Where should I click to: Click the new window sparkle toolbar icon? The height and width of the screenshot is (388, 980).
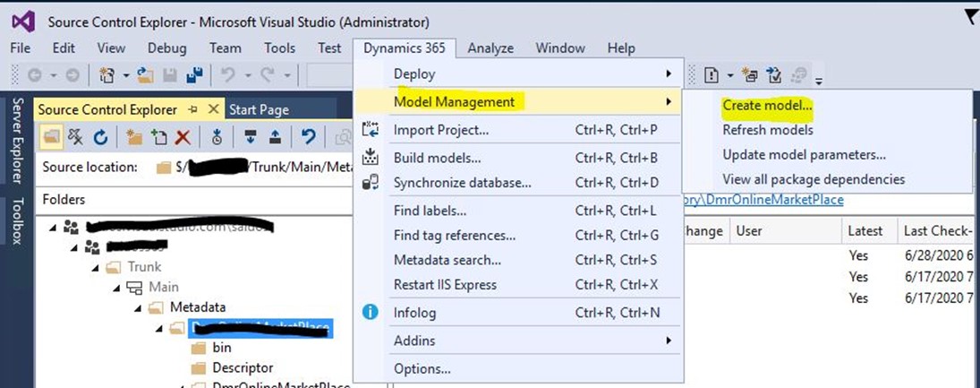[749, 76]
